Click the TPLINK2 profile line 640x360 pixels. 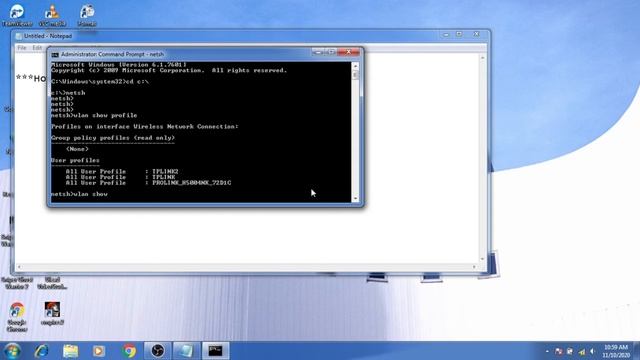[x=122, y=171]
